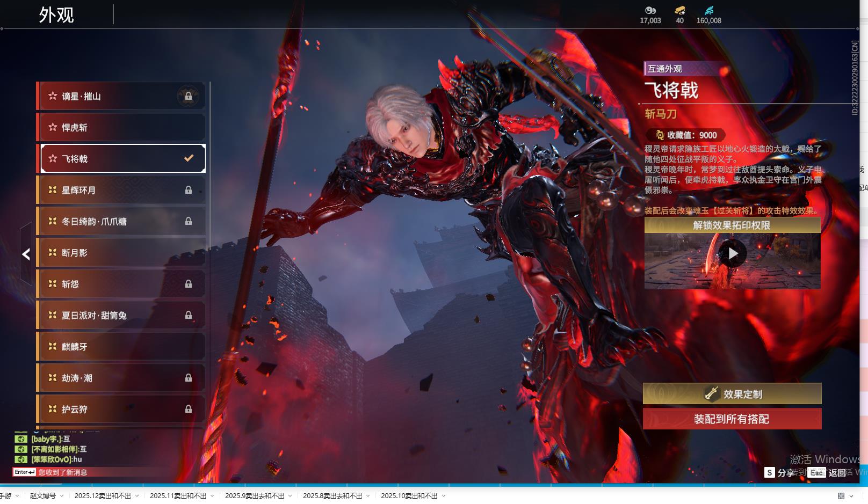
Task: Click the 互通外观 tag label
Action: pyautogui.click(x=665, y=69)
